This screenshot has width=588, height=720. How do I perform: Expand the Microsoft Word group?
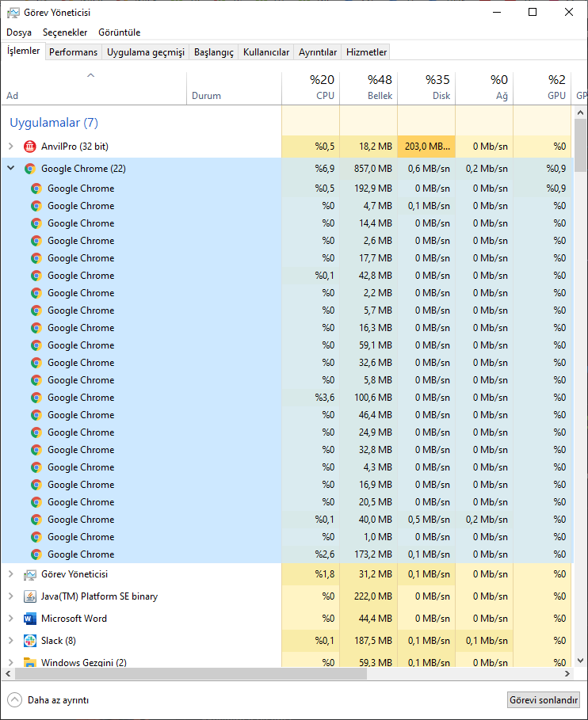(x=11, y=619)
